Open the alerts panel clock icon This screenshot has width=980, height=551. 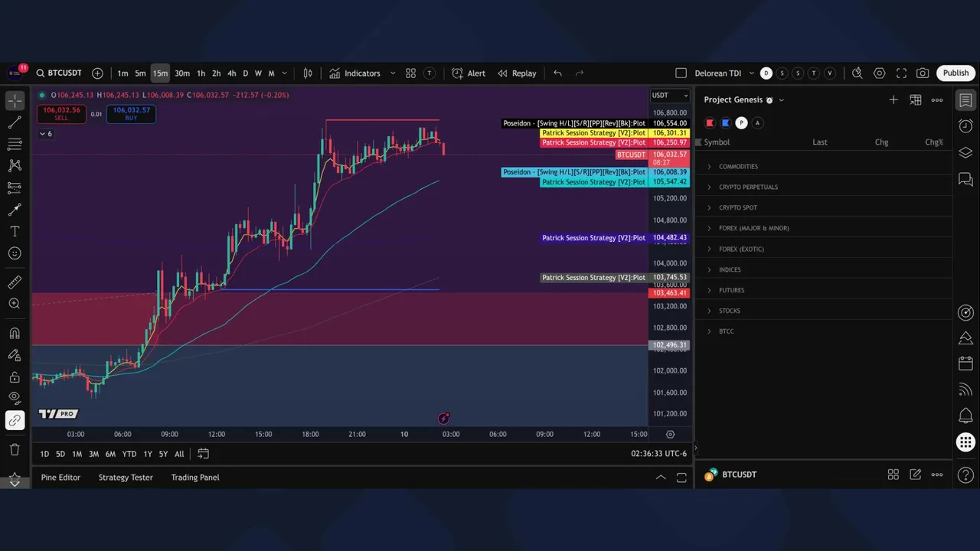point(965,126)
